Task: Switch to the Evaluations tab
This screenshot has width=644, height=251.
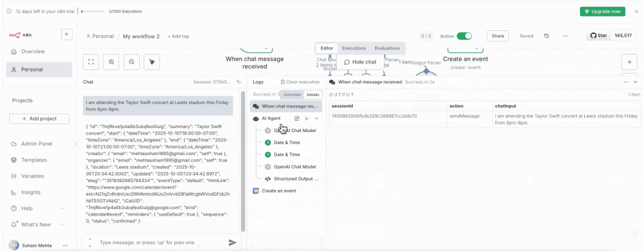Action: 388,48
